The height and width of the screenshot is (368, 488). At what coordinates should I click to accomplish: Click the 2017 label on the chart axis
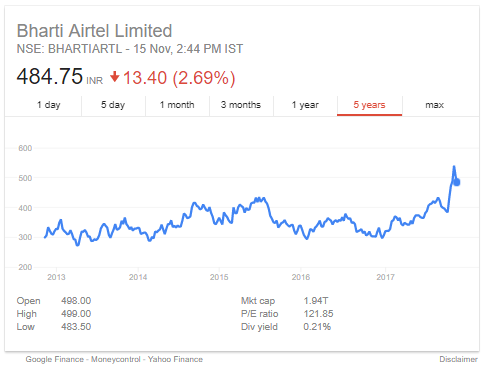click(385, 277)
